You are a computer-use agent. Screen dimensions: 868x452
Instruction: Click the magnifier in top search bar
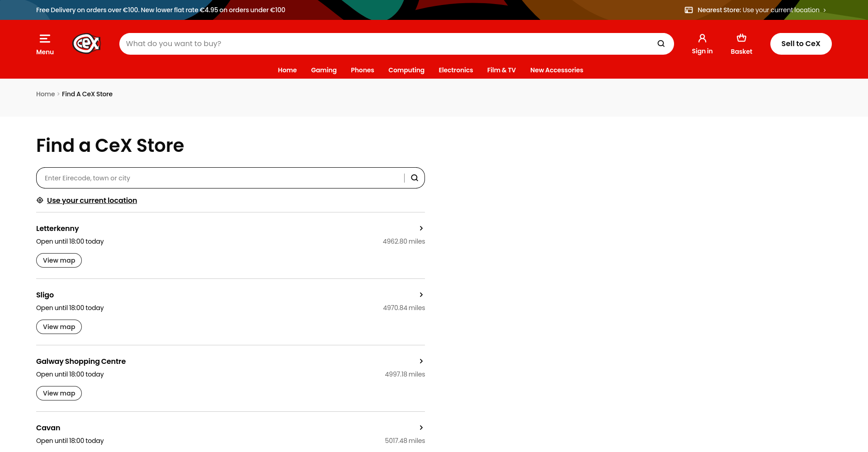click(661, 44)
